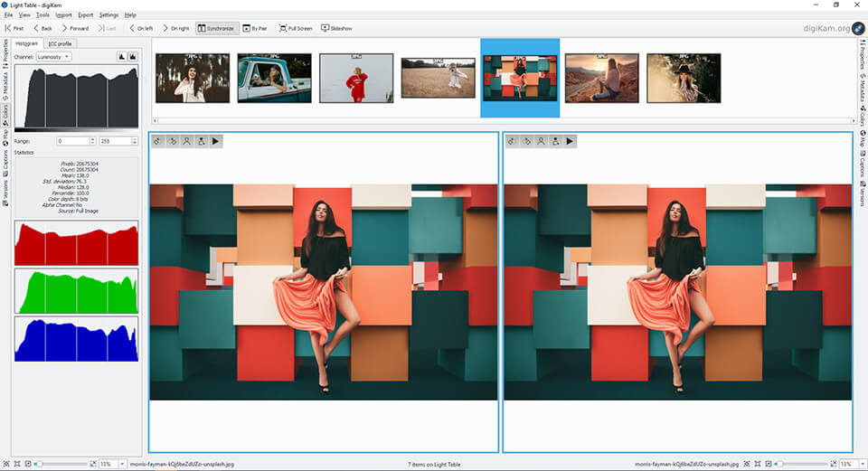Open the Channel Luminosity dropdown
Viewport: 868px width, 471px height.
click(x=53, y=56)
